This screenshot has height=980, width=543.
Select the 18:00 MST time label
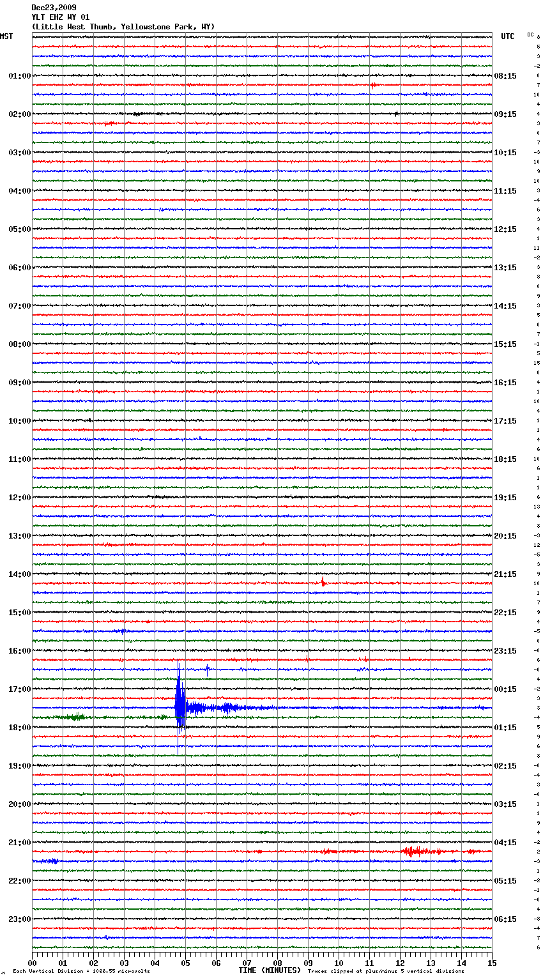[x=19, y=728]
